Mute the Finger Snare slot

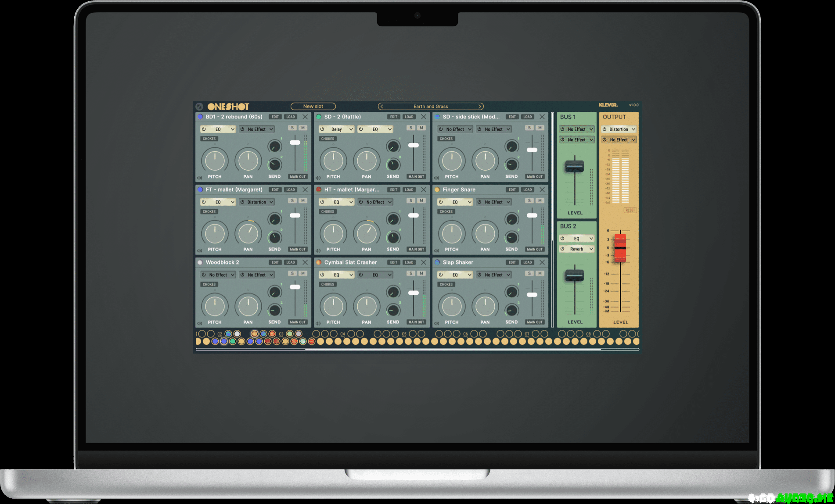540,200
